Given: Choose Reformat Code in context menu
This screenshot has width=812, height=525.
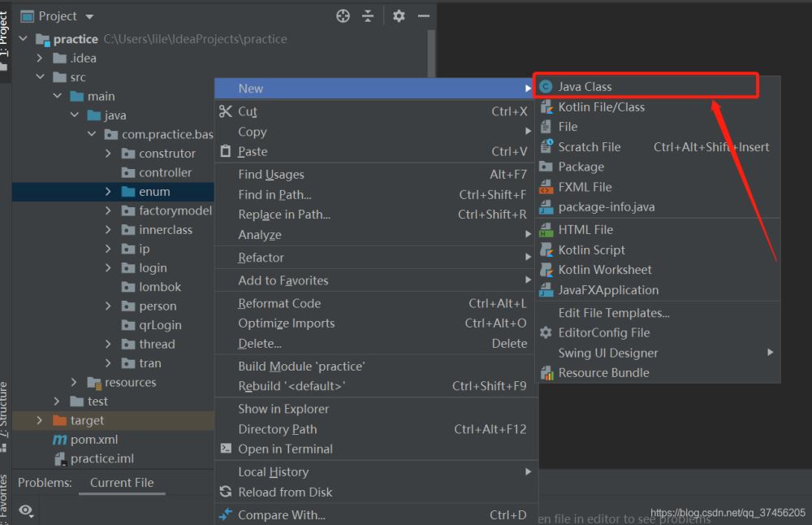Looking at the screenshot, I should [x=279, y=303].
